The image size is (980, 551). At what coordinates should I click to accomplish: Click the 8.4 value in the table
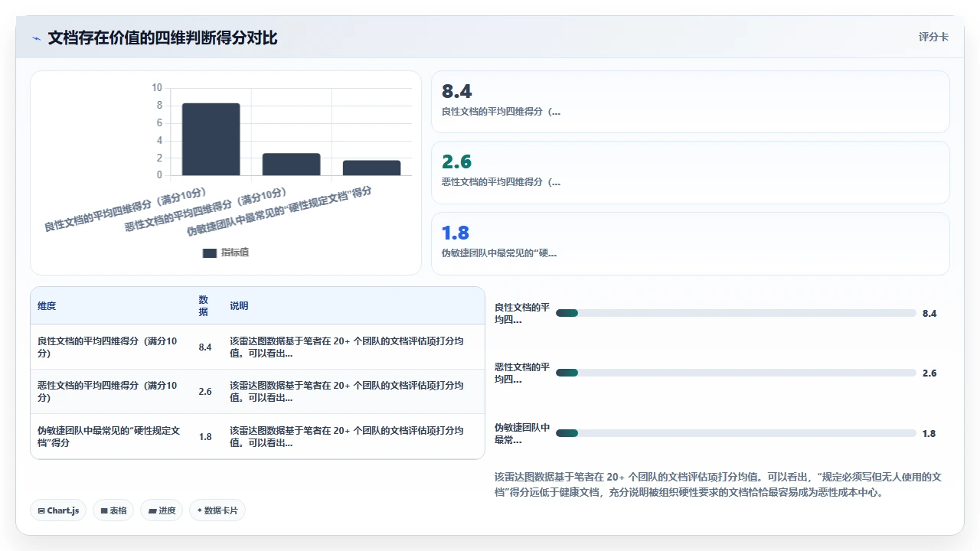[x=205, y=347]
